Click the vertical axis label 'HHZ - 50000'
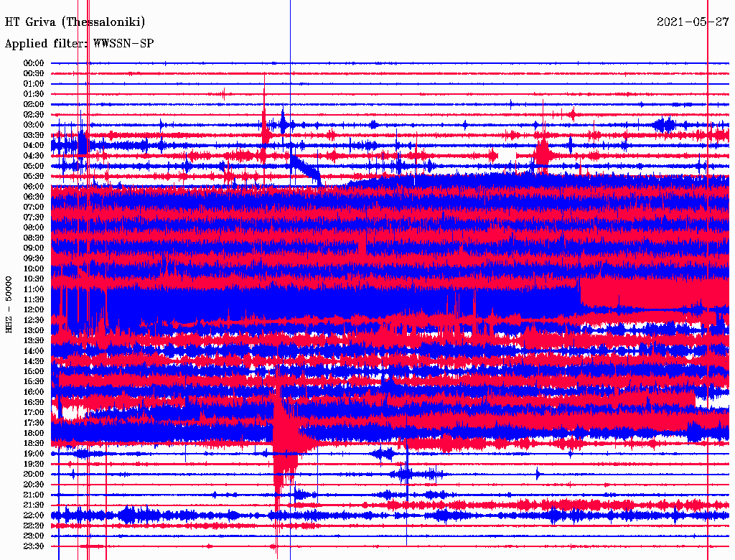 coord(9,304)
